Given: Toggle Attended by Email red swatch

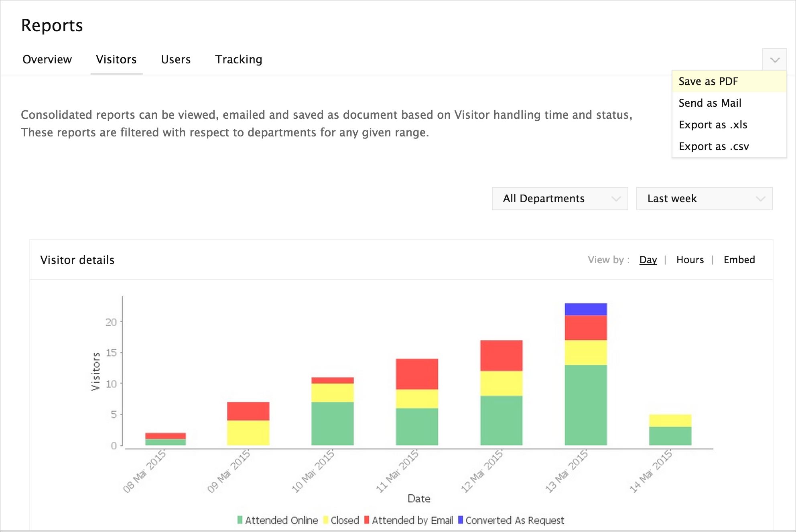Looking at the screenshot, I should pyautogui.click(x=367, y=520).
